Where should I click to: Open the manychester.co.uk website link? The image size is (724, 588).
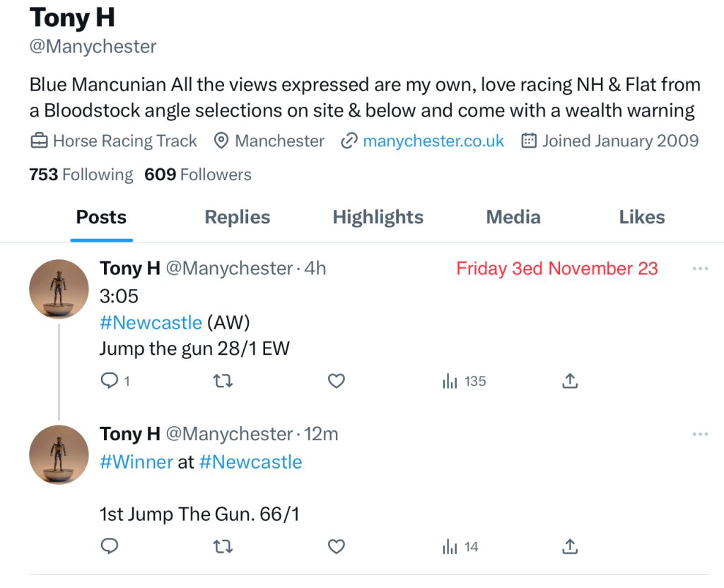point(433,141)
